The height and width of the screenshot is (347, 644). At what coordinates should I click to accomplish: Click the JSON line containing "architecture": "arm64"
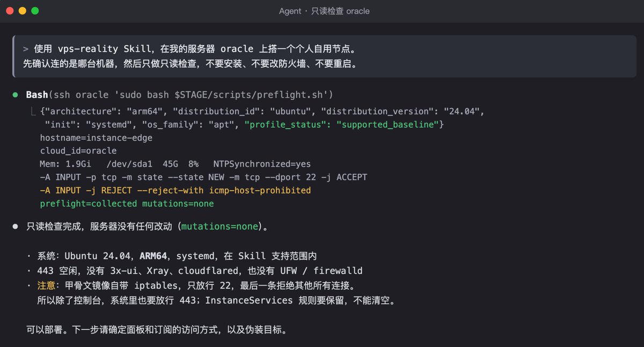(x=262, y=111)
